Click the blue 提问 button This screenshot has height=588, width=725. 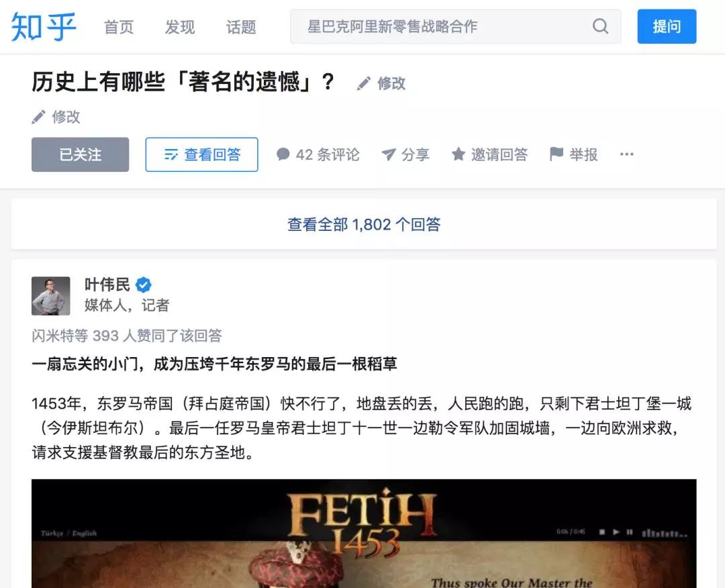coord(667,26)
